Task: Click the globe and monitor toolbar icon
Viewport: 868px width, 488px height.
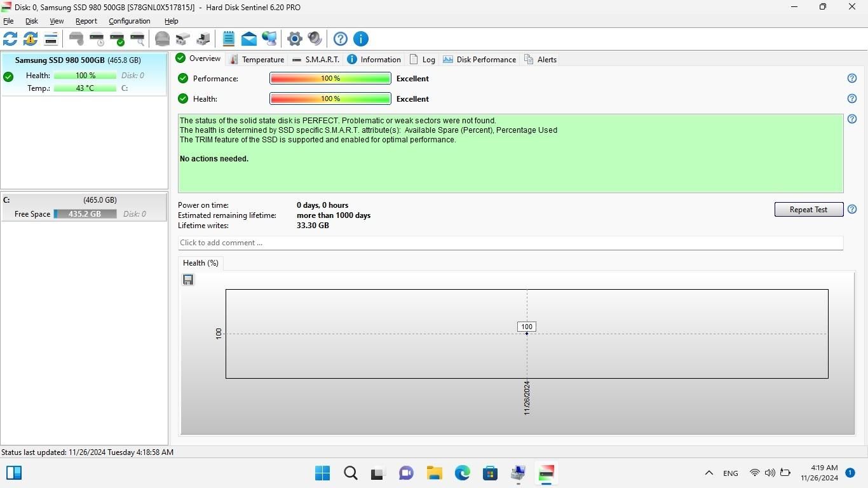Action: (x=269, y=39)
